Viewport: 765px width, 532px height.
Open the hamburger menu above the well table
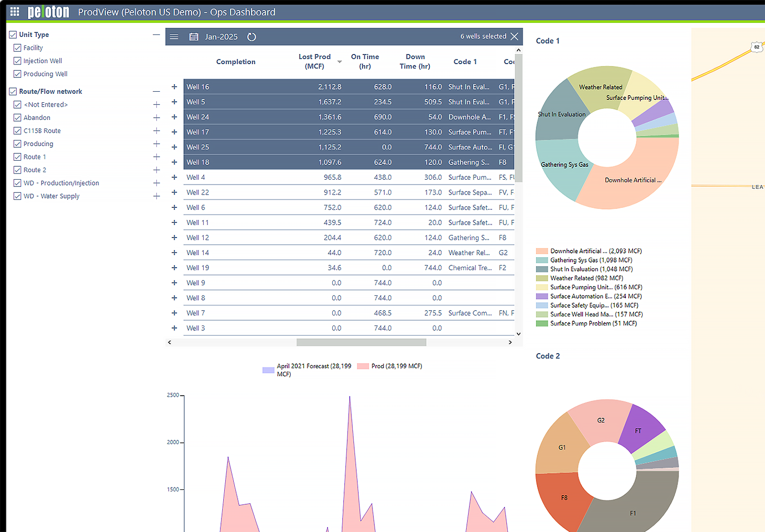pyautogui.click(x=174, y=36)
